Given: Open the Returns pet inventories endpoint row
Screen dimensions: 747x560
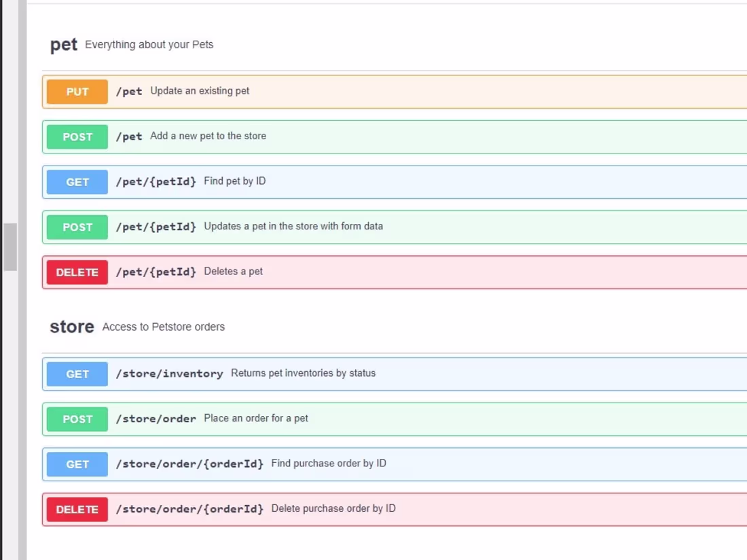Looking at the screenshot, I should (x=340, y=374).
